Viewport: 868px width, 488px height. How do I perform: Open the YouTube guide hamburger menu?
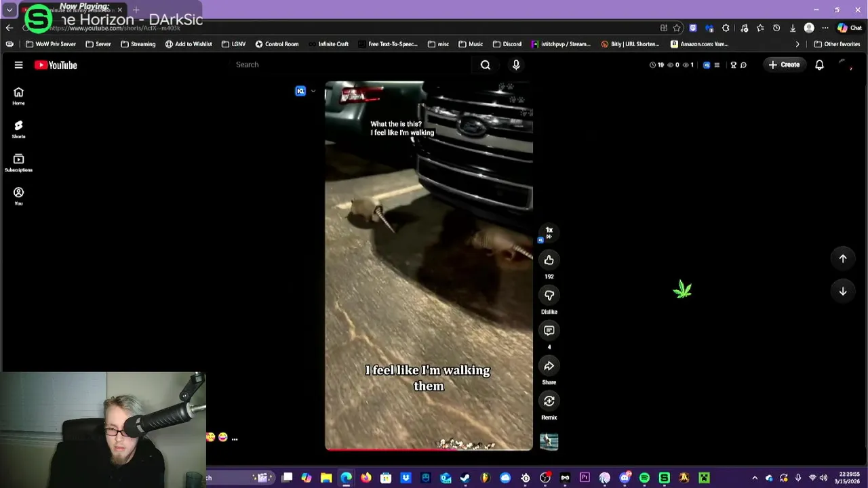[18, 65]
